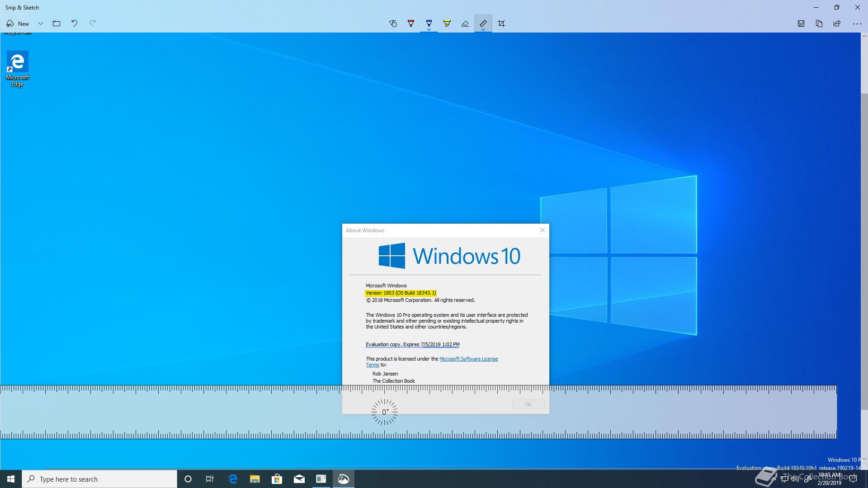
Task: Close the About Windows dialog
Action: 542,230
